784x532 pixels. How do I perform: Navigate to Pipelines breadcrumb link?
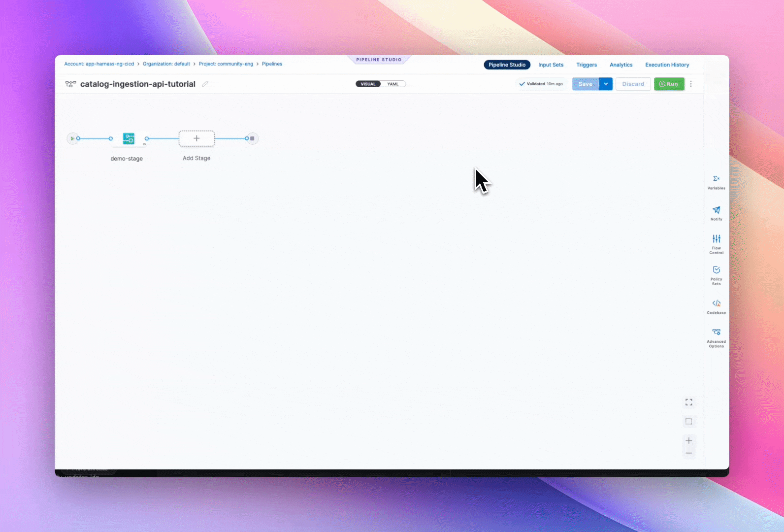(272, 64)
